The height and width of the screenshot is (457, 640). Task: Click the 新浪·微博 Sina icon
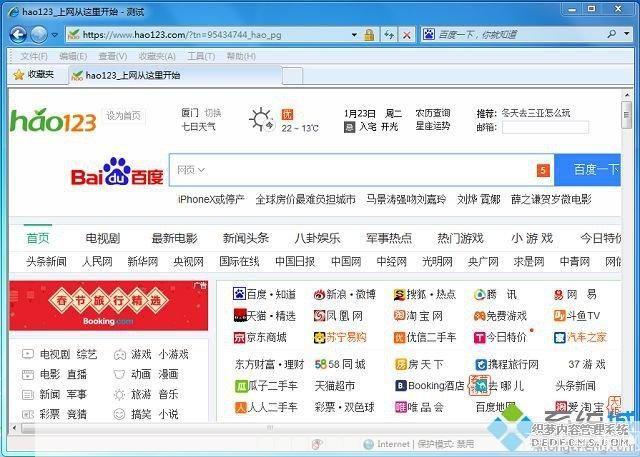(319, 294)
